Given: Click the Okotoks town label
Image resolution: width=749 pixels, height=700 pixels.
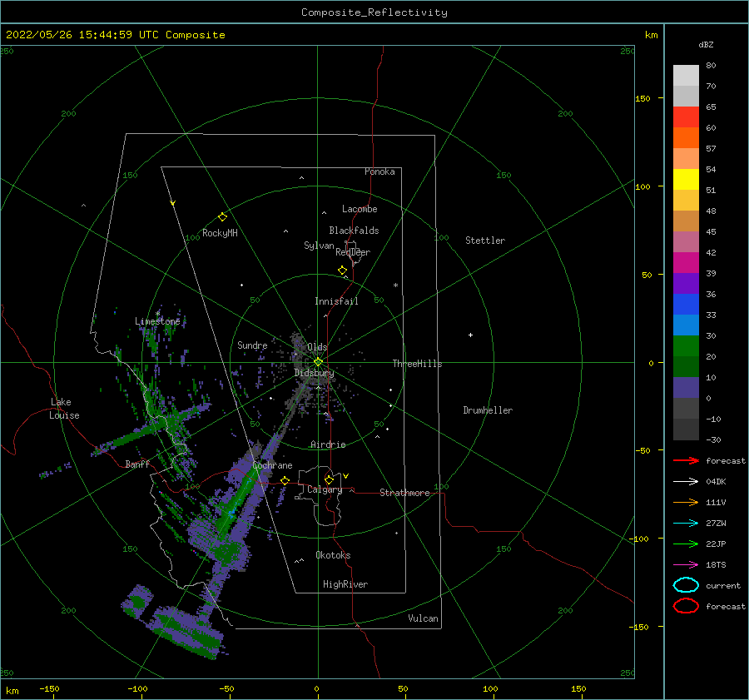Looking at the screenshot, I should tap(333, 555).
